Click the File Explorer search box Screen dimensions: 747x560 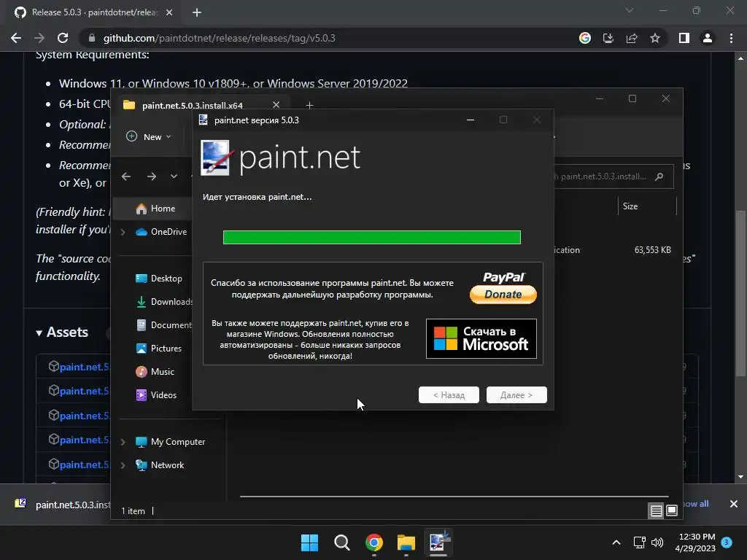614,176
